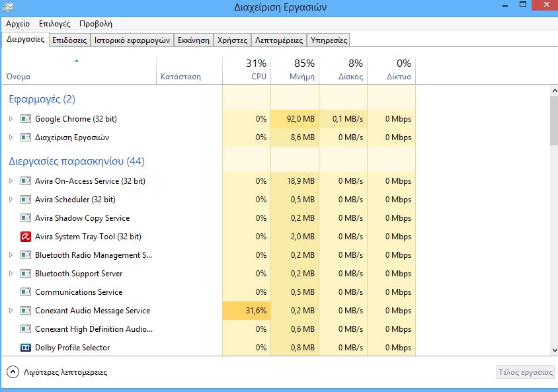Click the red Avira System Tray Tool icon
This screenshot has width=558, height=392.
pyautogui.click(x=26, y=237)
